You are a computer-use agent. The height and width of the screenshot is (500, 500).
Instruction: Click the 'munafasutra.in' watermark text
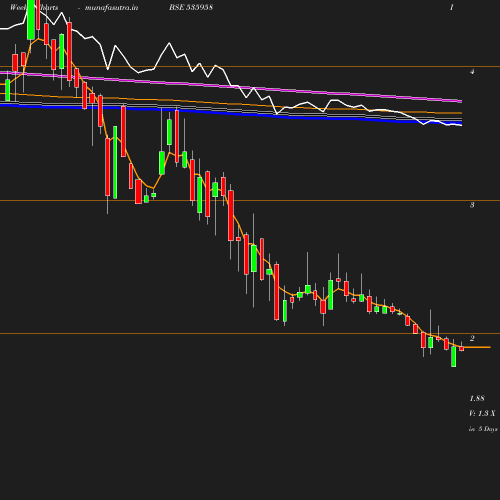point(111,7)
